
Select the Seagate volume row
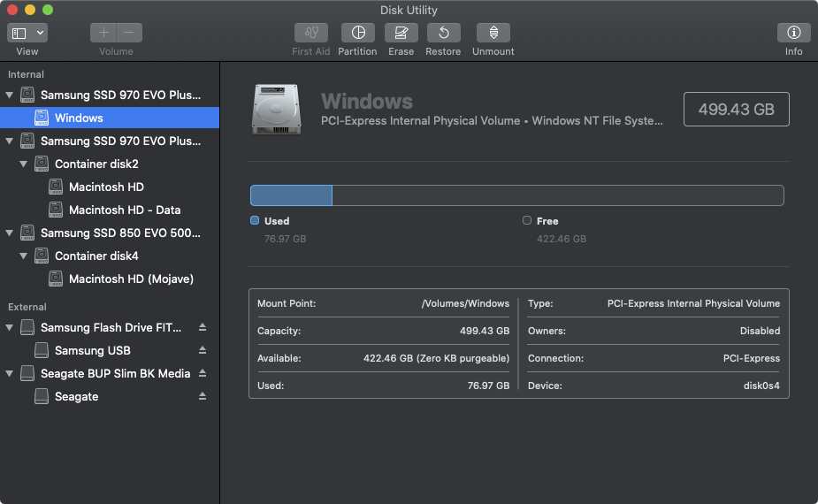(x=110, y=396)
